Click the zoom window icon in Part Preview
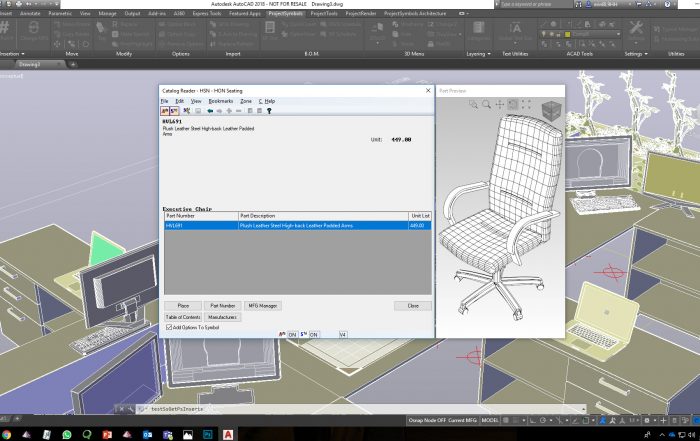The image size is (700, 441). 473,104
